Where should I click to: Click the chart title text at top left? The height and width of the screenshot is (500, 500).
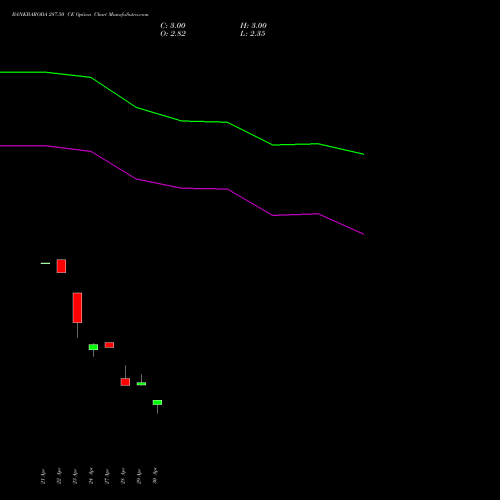pyautogui.click(x=80, y=15)
